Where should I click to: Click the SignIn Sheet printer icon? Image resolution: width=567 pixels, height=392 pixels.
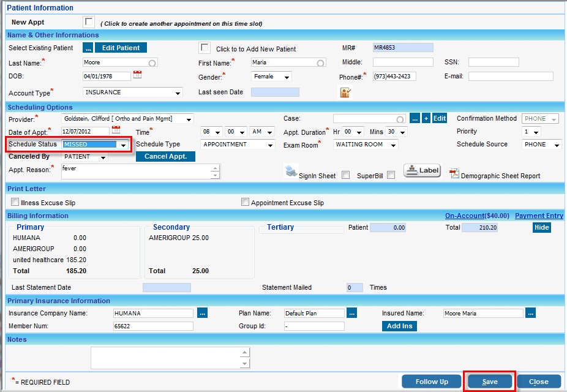click(x=291, y=171)
